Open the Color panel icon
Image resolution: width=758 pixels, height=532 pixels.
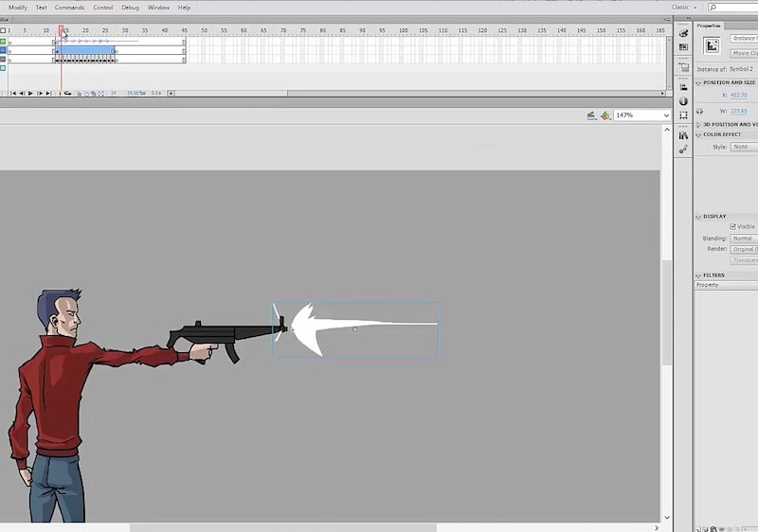click(x=683, y=33)
